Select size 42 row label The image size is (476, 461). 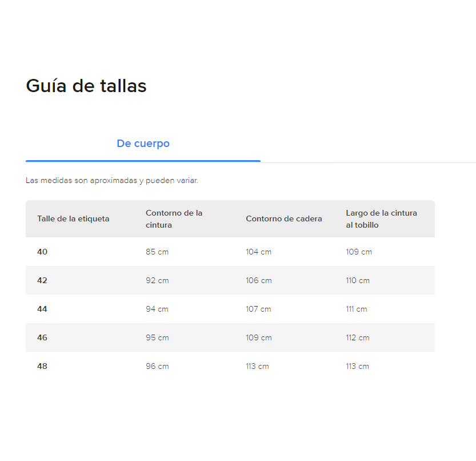pos(42,280)
